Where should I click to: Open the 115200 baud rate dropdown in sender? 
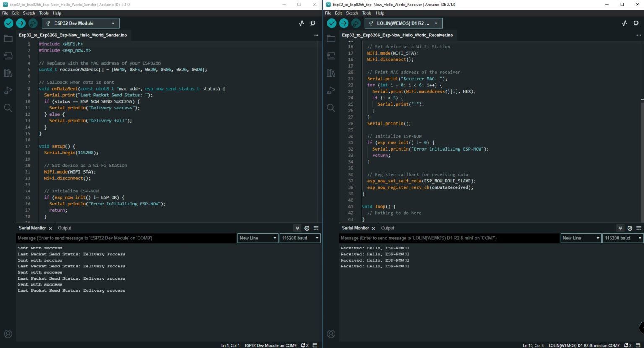pyautogui.click(x=300, y=238)
